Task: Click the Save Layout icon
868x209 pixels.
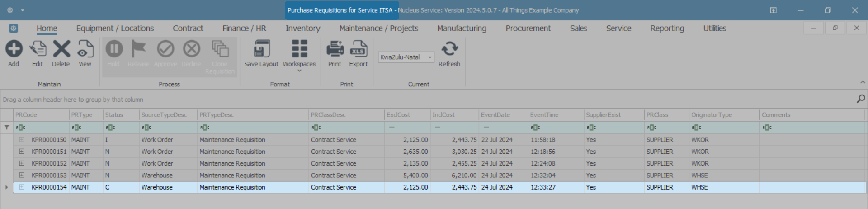Action: 261,49
